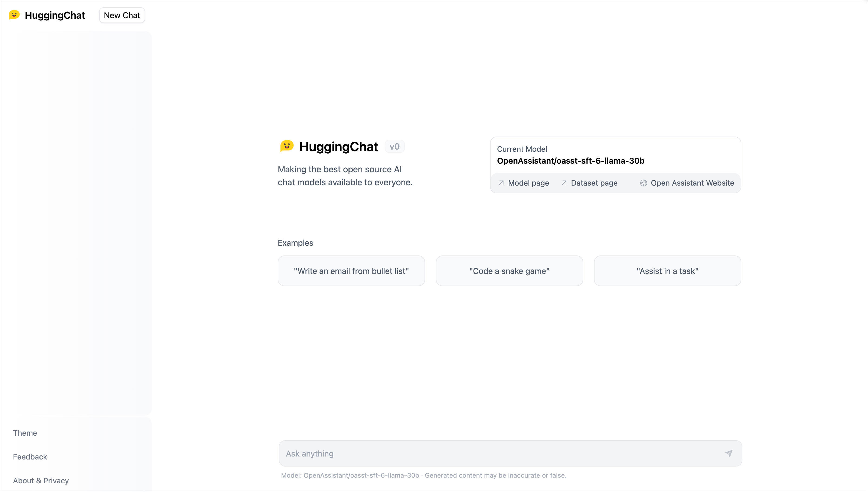Click the large HuggingChat heading in the main panel

point(339,147)
